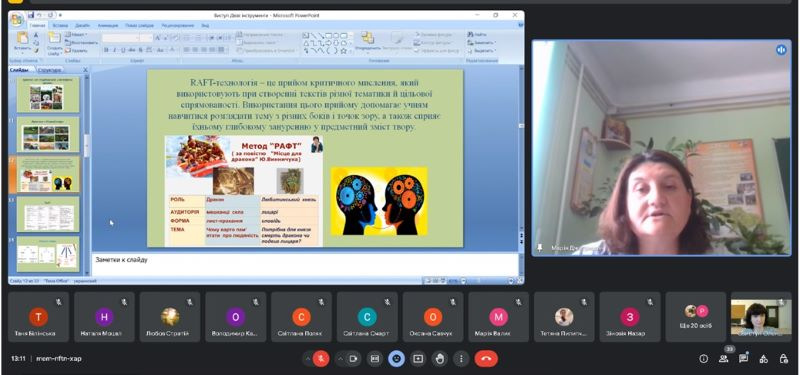Open host controls lock icon
This screenshot has height=375, width=800.
(x=784, y=359)
